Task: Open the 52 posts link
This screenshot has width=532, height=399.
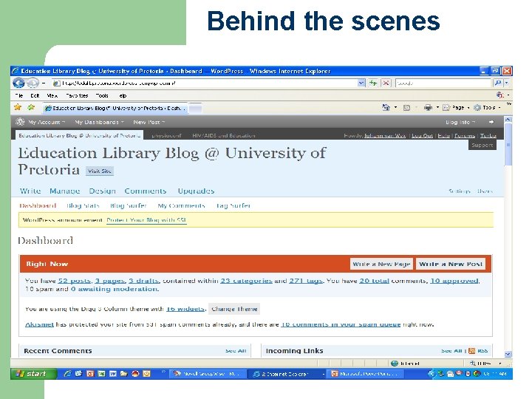Action: 75,281
